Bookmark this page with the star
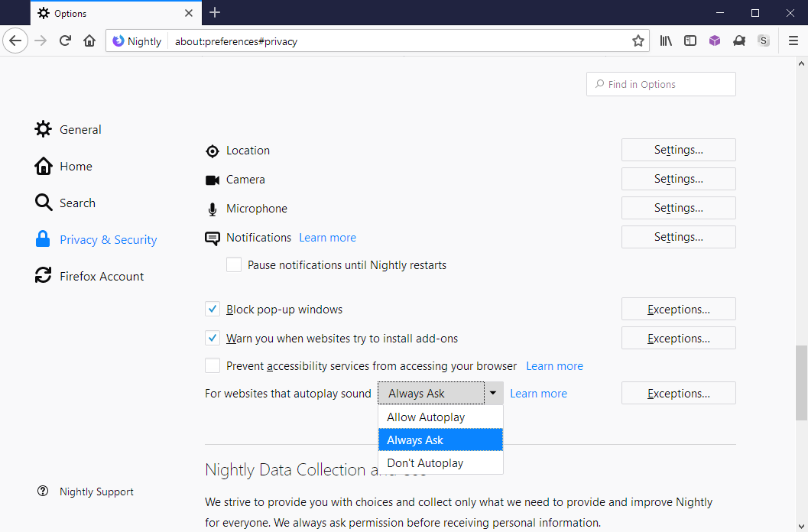Viewport: 808px width, 532px height. pos(638,41)
